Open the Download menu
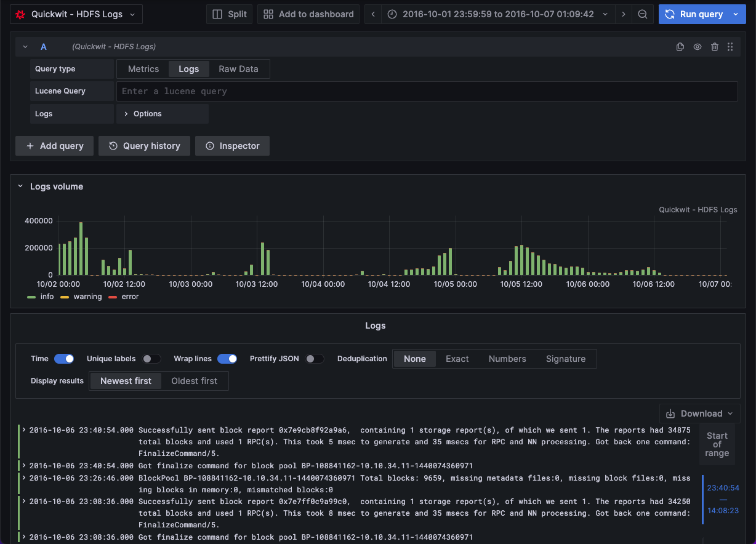The image size is (756, 544). [x=699, y=413]
